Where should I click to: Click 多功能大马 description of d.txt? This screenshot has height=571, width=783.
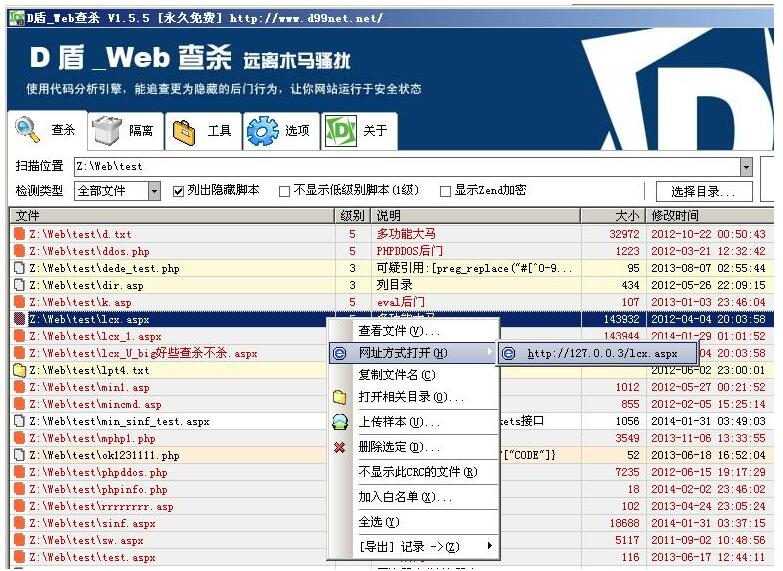click(x=406, y=234)
